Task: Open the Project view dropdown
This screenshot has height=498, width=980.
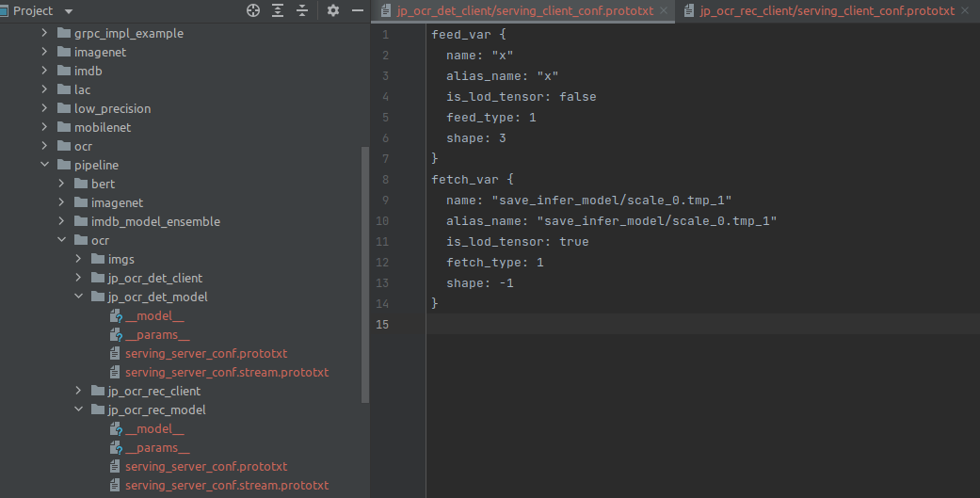Action: [x=69, y=11]
